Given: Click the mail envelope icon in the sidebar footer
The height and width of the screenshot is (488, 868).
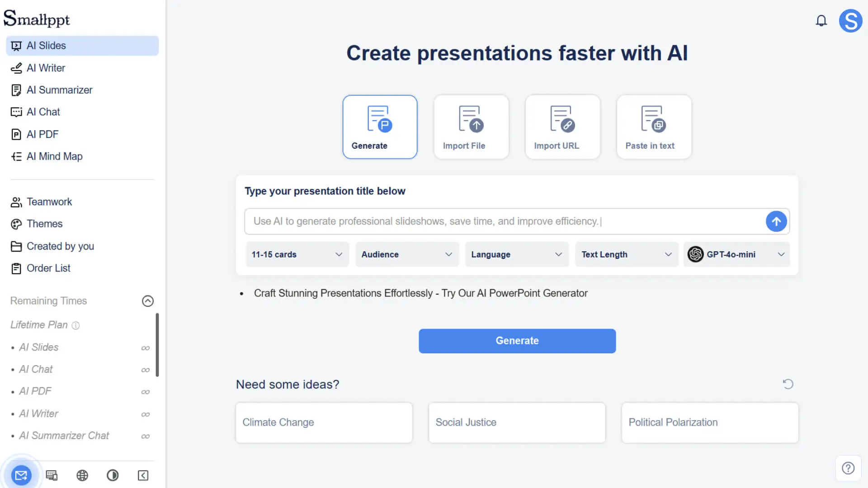Looking at the screenshot, I should 21,475.
